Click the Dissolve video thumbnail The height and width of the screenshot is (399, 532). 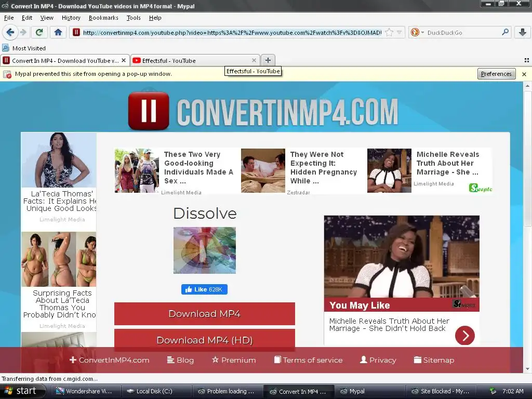point(205,250)
